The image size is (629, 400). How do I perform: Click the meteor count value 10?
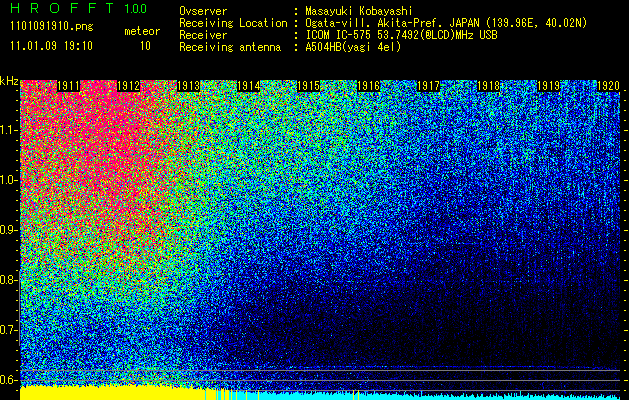coord(145,46)
